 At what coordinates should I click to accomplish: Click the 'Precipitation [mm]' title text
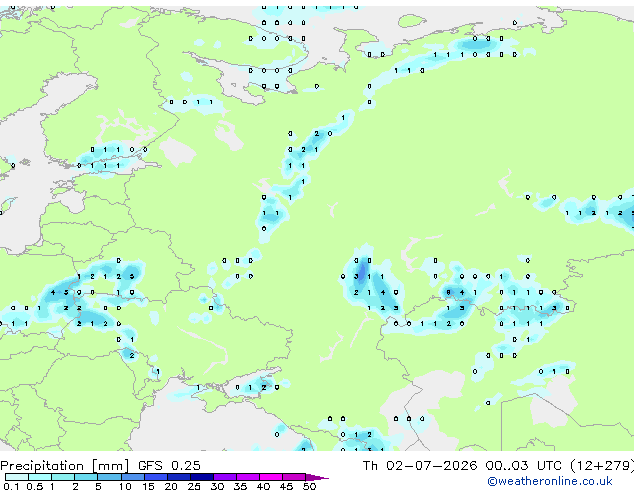click(65, 466)
